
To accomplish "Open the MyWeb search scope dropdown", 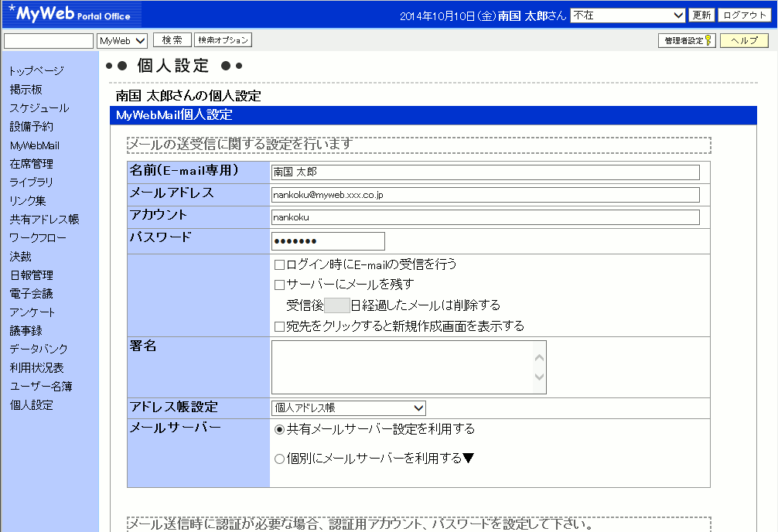I will click(x=122, y=39).
